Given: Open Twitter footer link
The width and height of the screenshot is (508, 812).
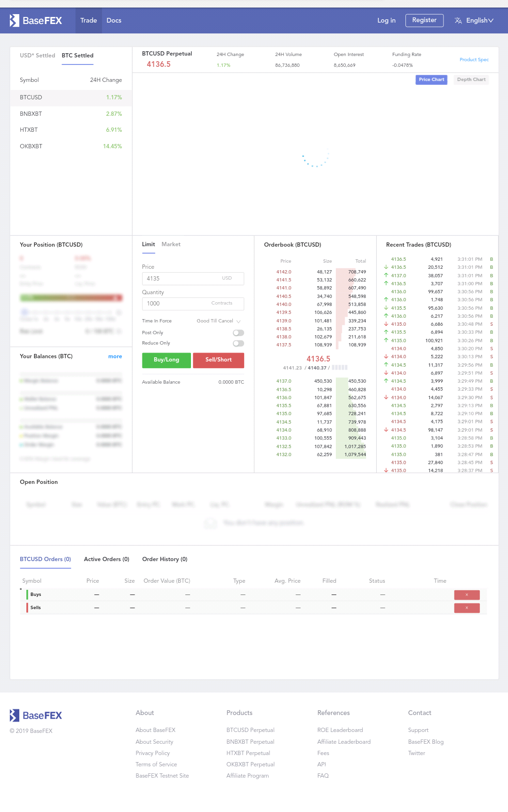Looking at the screenshot, I should coord(416,753).
